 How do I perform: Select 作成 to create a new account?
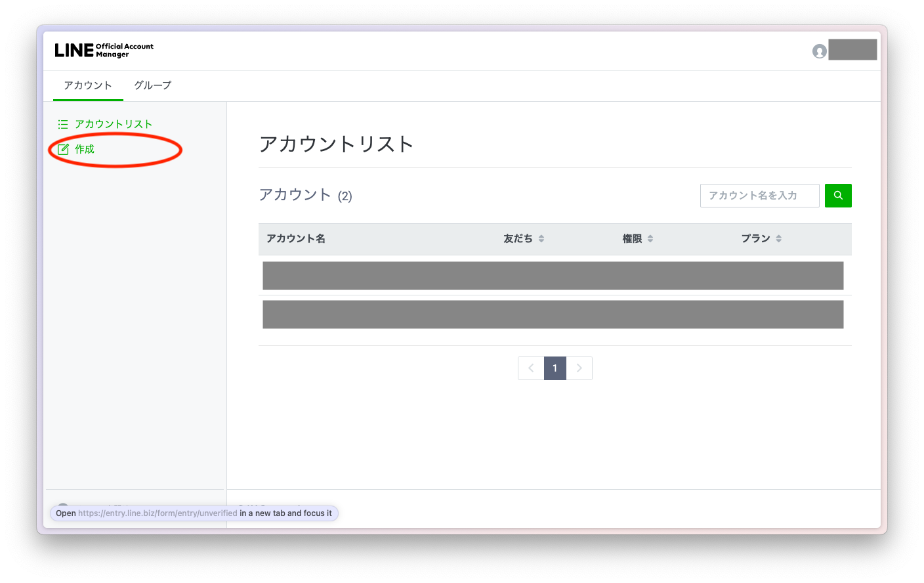coord(86,149)
